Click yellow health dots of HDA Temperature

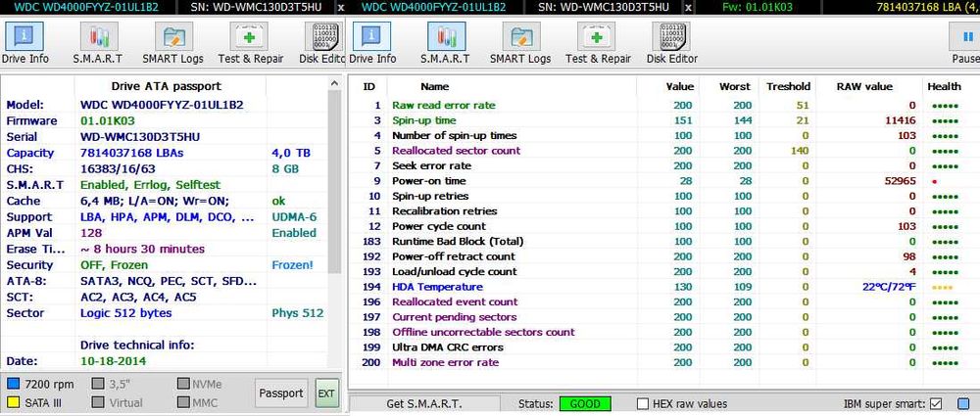point(945,287)
